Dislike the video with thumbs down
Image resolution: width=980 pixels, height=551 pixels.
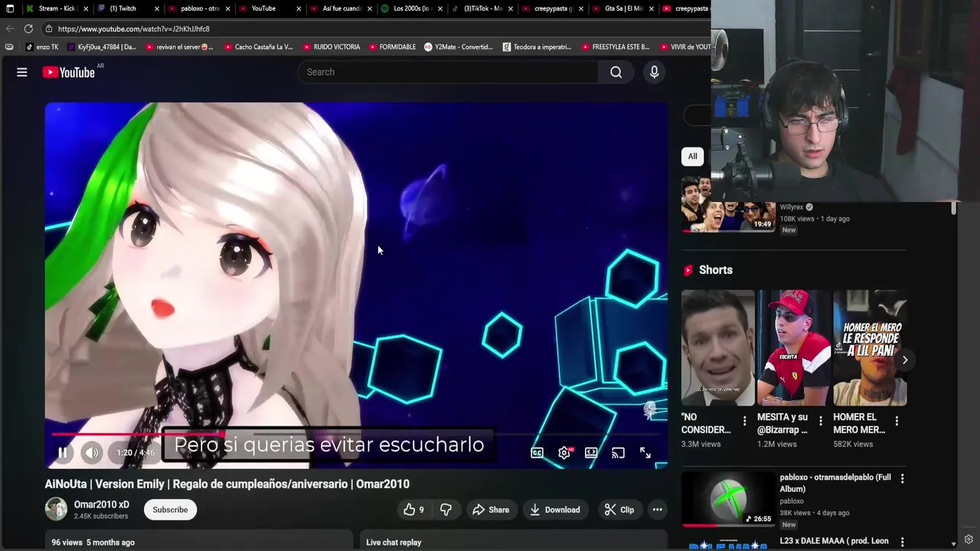coord(446,510)
